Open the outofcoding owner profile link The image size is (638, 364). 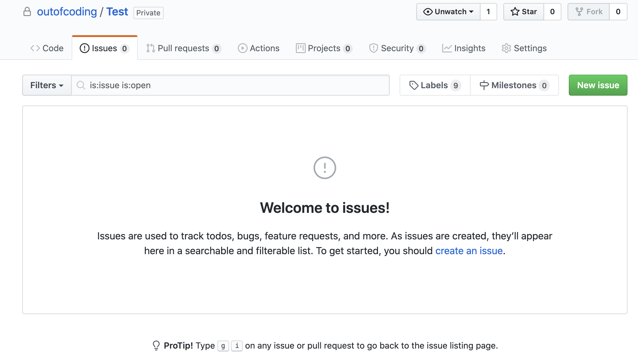click(67, 12)
